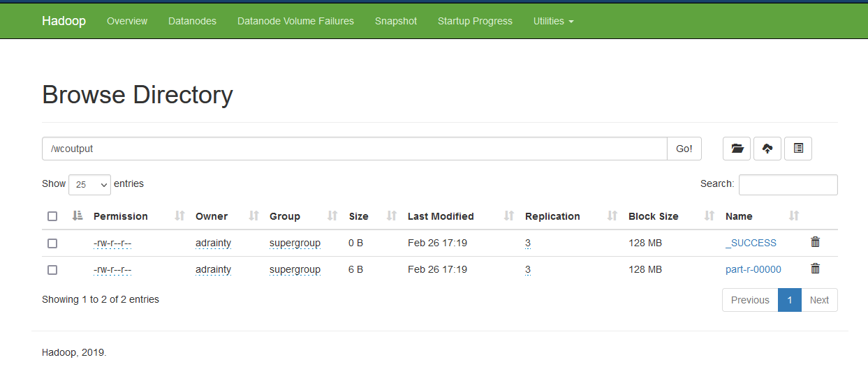The image size is (868, 376).
Task: Click the Go! button
Action: [x=684, y=149]
